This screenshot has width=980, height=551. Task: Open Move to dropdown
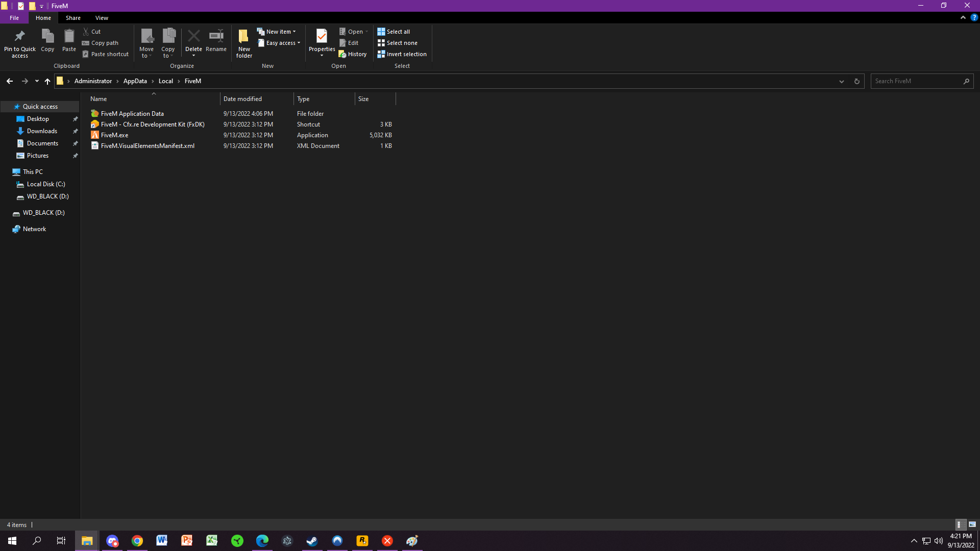(146, 43)
